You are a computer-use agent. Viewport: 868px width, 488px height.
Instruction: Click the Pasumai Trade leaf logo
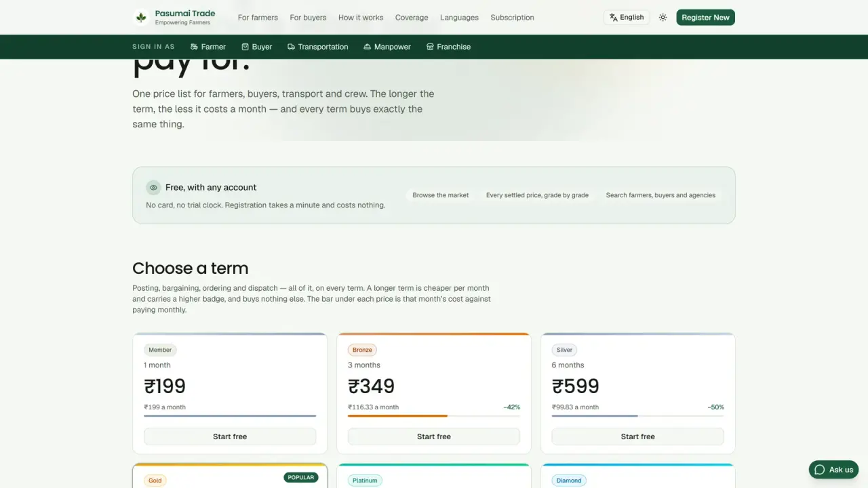pos(141,18)
